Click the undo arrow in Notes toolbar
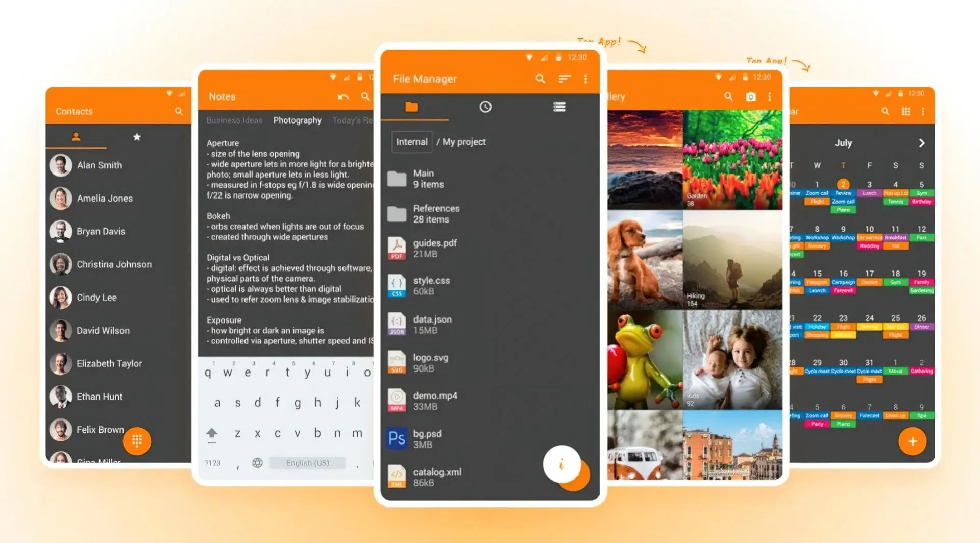Image resolution: width=980 pixels, height=543 pixels. click(343, 96)
